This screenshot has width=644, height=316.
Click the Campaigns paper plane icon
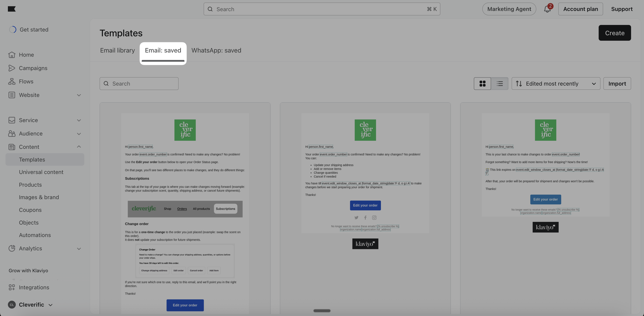(x=11, y=68)
